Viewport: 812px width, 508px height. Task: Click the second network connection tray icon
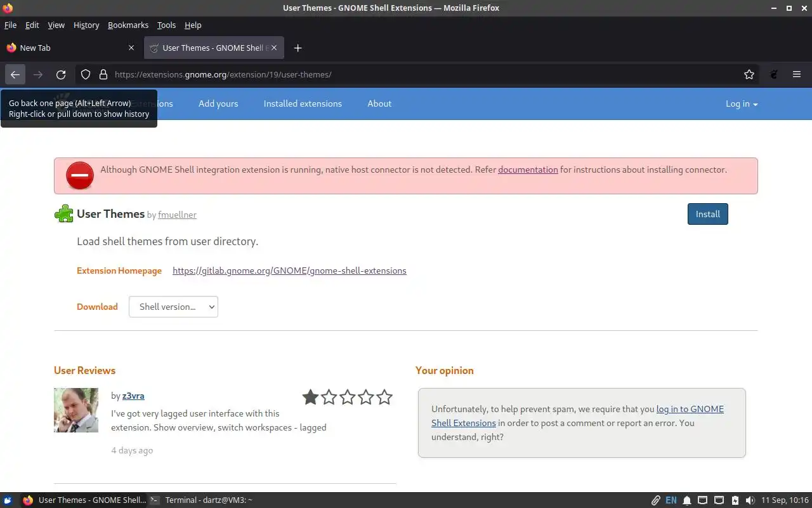719,500
